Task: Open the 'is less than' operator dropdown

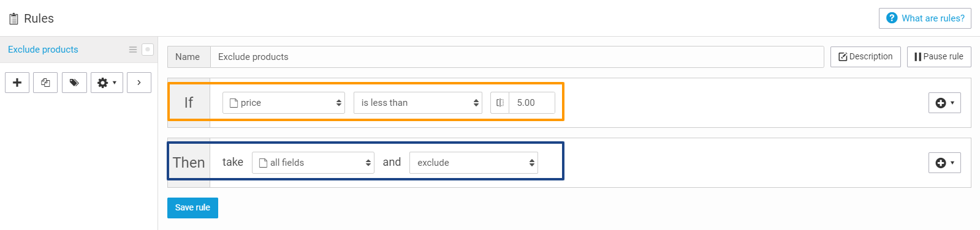Action: [418, 103]
